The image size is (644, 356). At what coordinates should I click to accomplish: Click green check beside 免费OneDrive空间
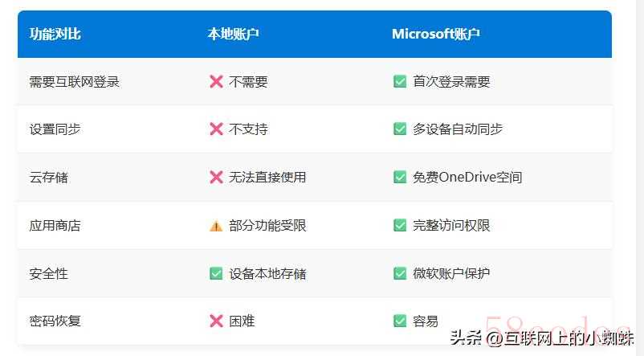point(400,177)
